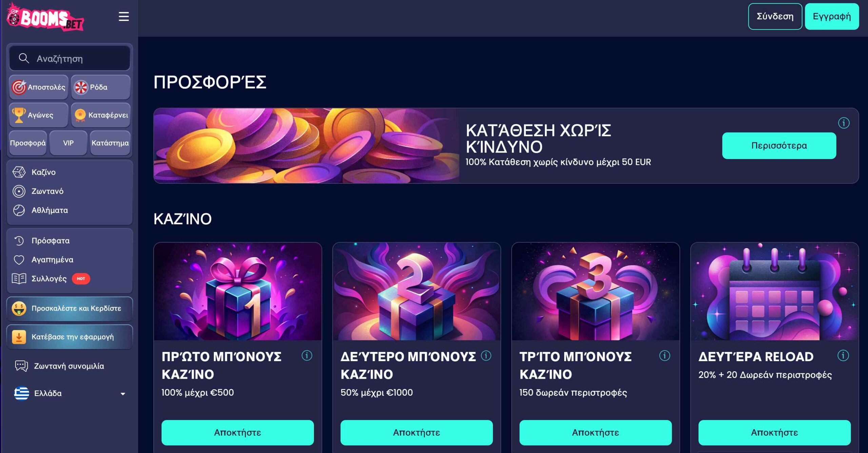Expand the Ελλάδα country dropdown
This screenshot has width=868, height=453.
(123, 394)
